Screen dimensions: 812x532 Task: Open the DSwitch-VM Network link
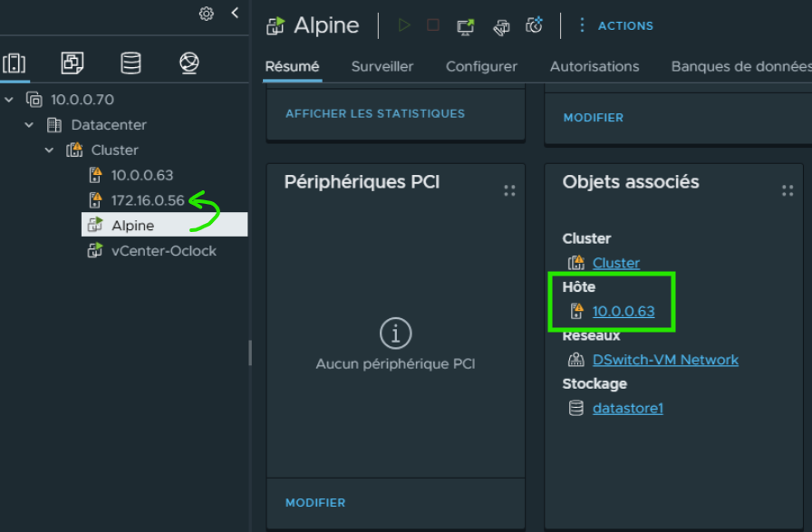pyautogui.click(x=665, y=360)
